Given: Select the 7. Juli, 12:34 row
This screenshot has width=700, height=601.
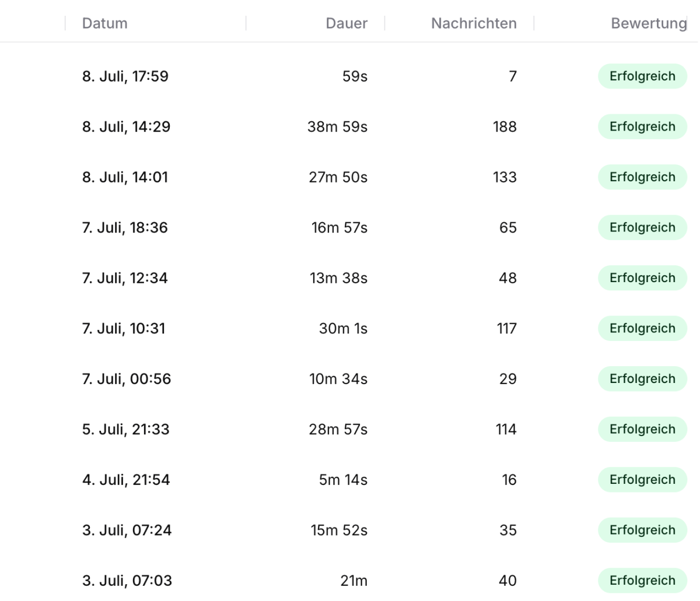Looking at the screenshot, I should point(350,278).
